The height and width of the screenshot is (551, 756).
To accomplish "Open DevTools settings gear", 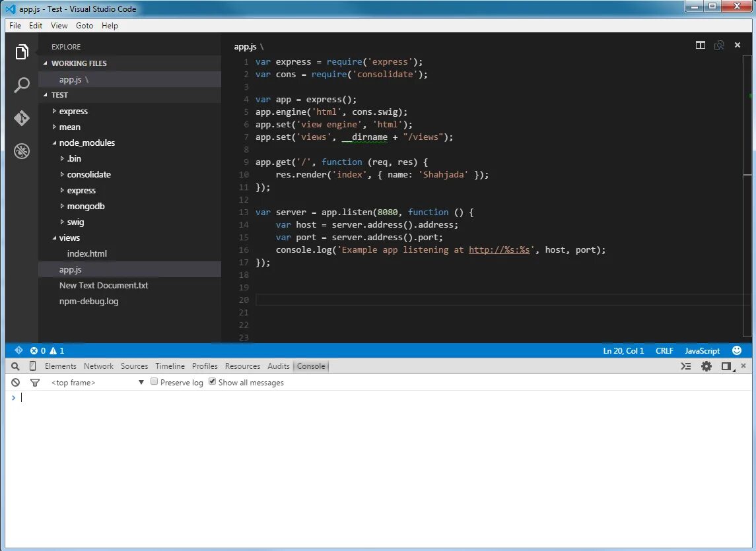I will (x=706, y=366).
